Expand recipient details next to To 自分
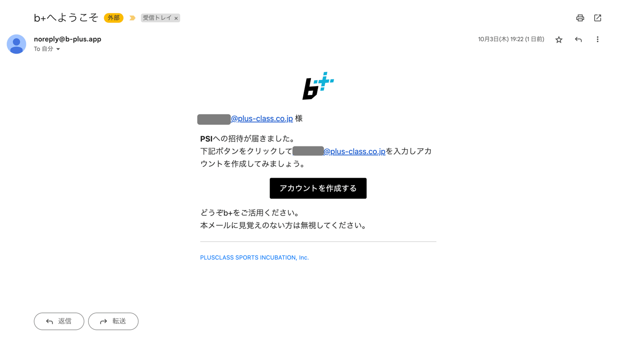This screenshot has height=364, width=618. pyautogui.click(x=58, y=49)
